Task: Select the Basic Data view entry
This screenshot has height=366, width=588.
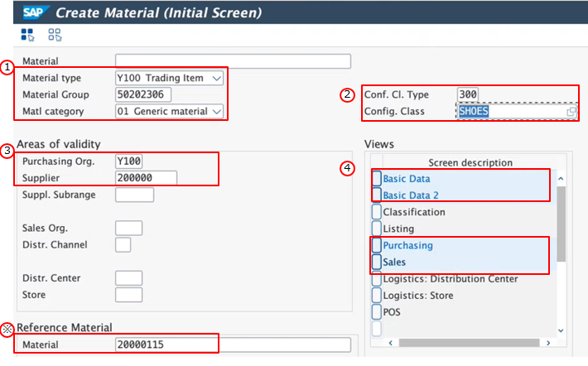Action: tap(407, 179)
